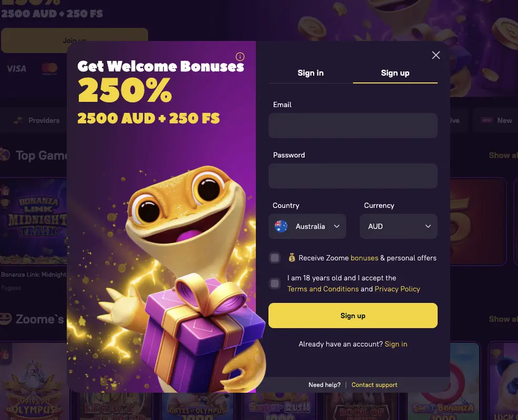This screenshot has width=518, height=420.
Task: Click the yellow Sign up button
Action: coord(353,316)
